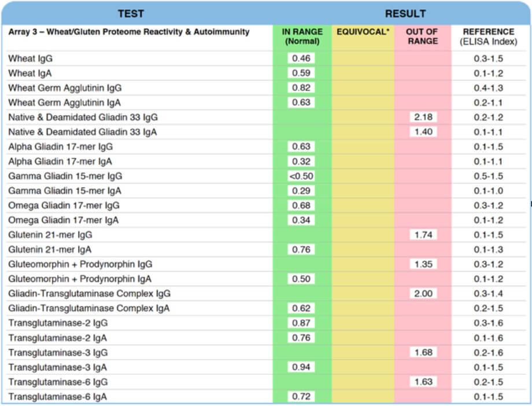532x406 pixels.
Task: Click the RESULT column header
Action: (x=405, y=13)
